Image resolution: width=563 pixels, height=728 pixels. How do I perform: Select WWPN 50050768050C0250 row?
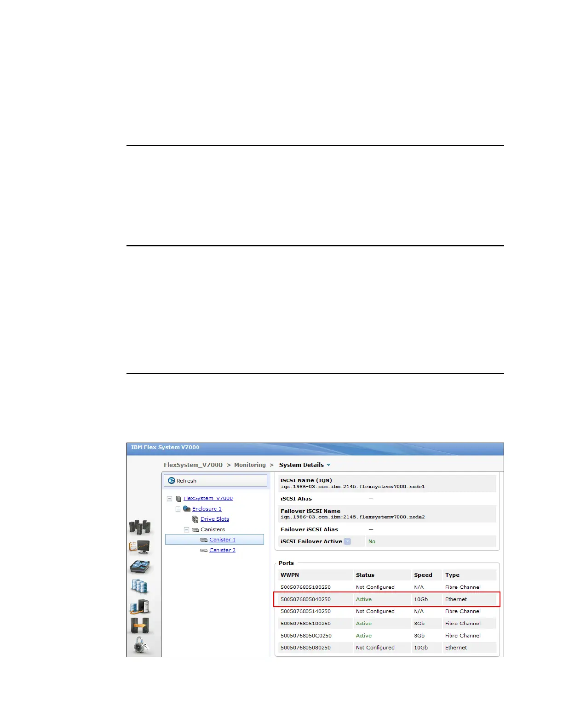tap(387, 636)
